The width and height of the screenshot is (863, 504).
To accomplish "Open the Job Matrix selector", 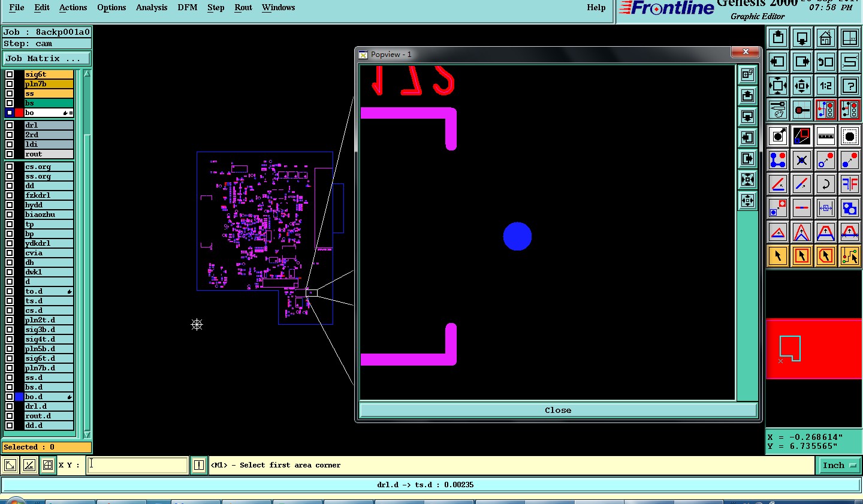I will (x=47, y=58).
